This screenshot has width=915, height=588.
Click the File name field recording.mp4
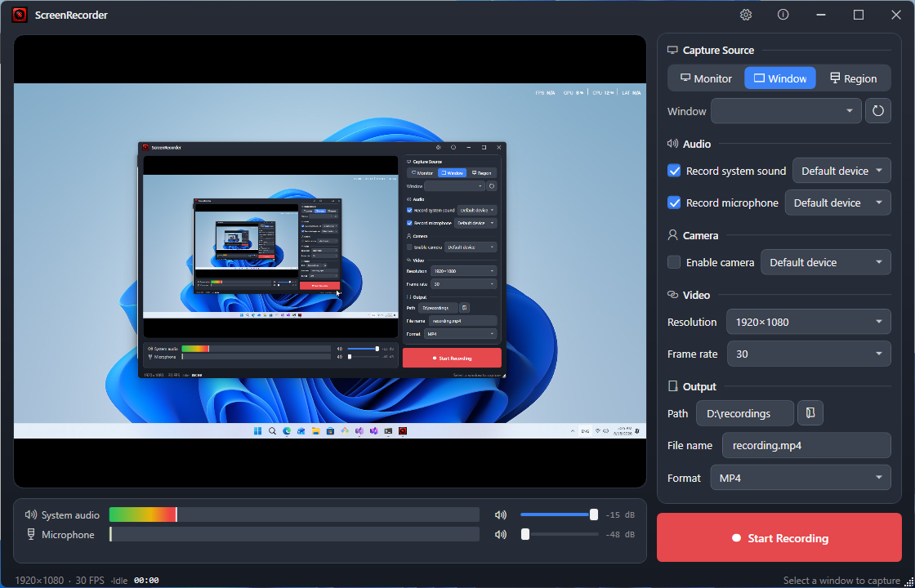tap(806, 445)
